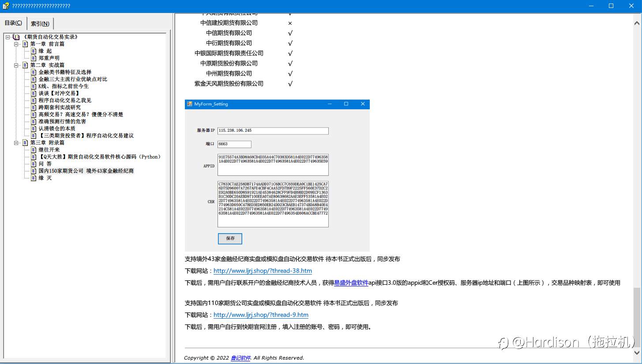642x364 pixels.
Task: Click the 服务器IP field in MyForm_Setting image
Action: pos(273,131)
